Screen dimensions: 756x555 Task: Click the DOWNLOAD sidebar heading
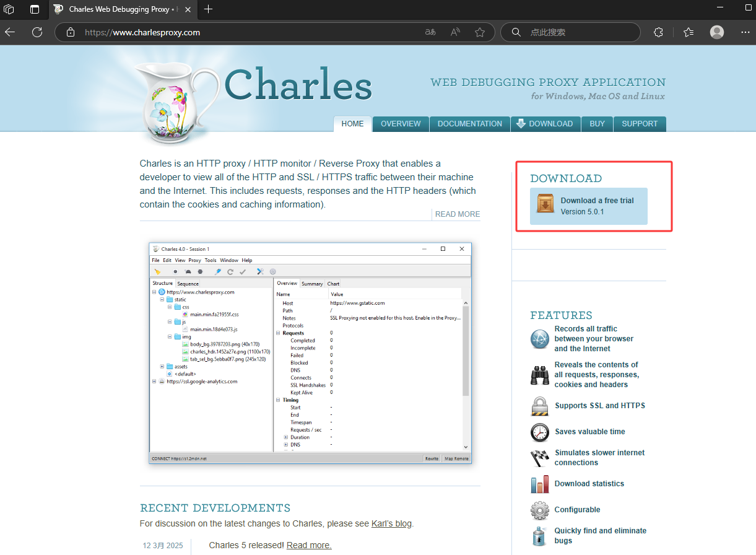tap(566, 178)
